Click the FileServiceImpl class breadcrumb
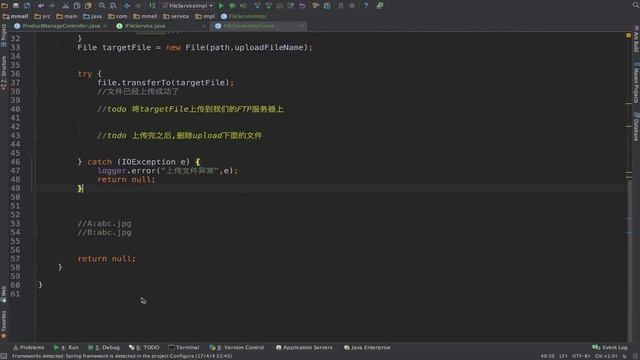The image size is (640, 360). [x=244, y=16]
